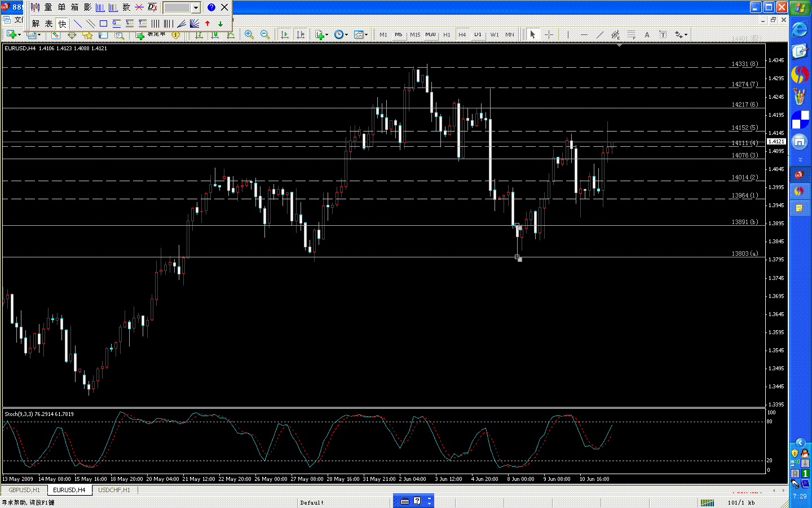This screenshot has height=508, width=812.
Task: Open help via the blue question mark icon
Action: [x=211, y=7]
